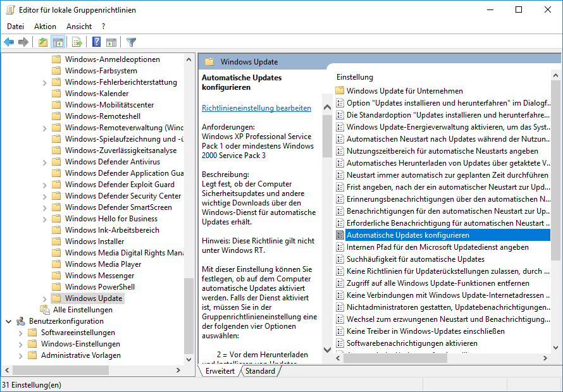Select Softwarebenachrichtigungen aktivieren setting
Screen dimensions: 563x392
[x=413, y=342]
